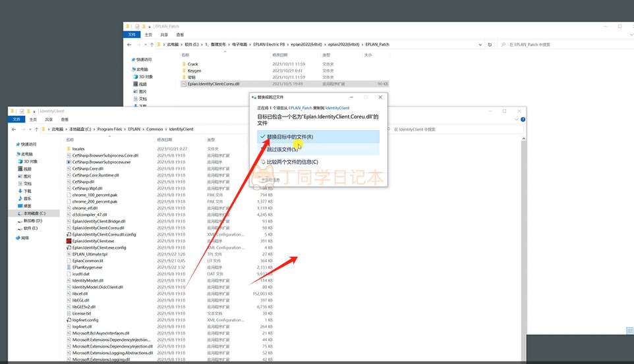Sort by 修改日期 column in IdentityClient list
The height and width of the screenshot is (364, 634).
click(x=165, y=140)
